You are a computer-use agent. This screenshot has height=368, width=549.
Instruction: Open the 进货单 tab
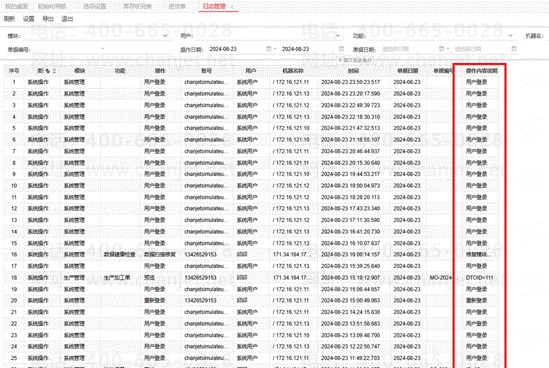coord(177,6)
